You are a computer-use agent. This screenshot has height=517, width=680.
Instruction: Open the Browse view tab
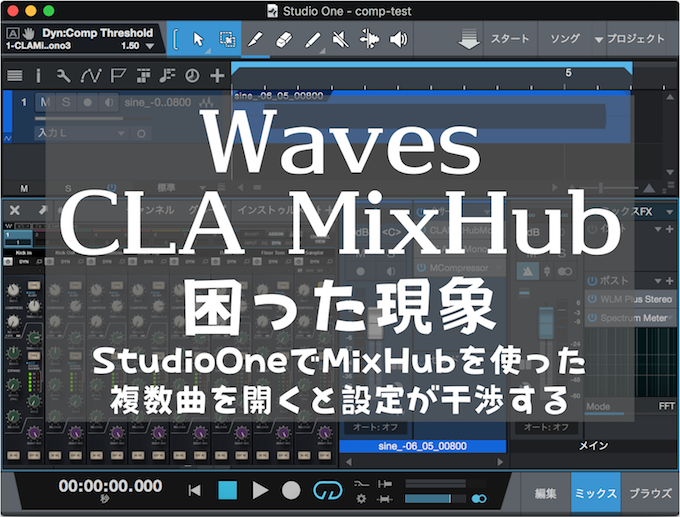coord(650,493)
